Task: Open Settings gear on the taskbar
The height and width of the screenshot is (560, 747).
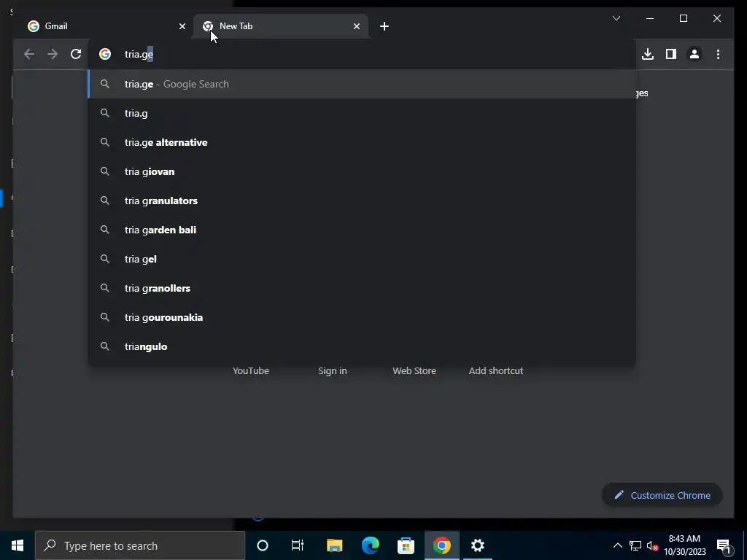Action: coord(477,545)
